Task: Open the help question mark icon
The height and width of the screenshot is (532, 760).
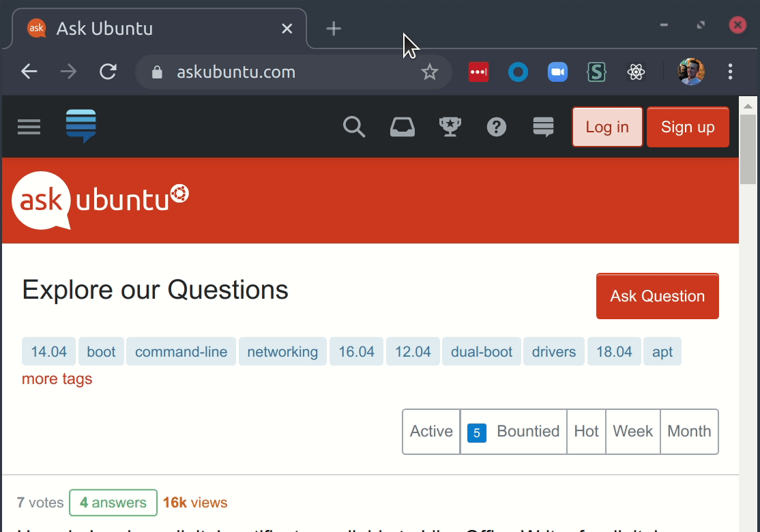Action: pyautogui.click(x=497, y=127)
